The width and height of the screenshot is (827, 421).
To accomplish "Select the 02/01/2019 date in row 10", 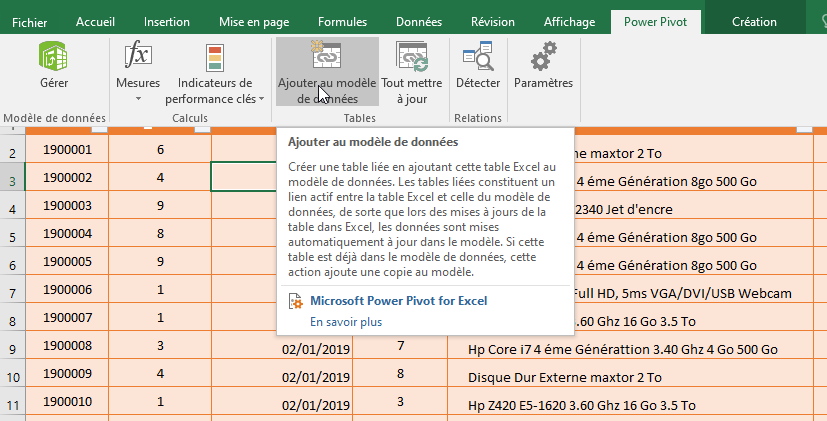I will coord(282,374).
